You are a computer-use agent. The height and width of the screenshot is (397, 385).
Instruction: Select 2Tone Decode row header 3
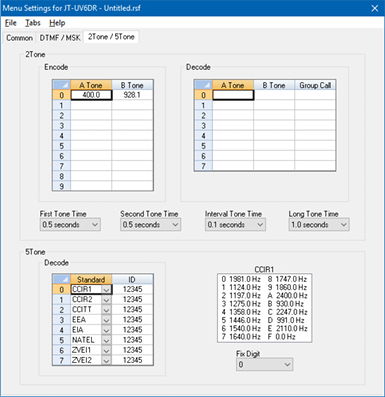click(203, 126)
